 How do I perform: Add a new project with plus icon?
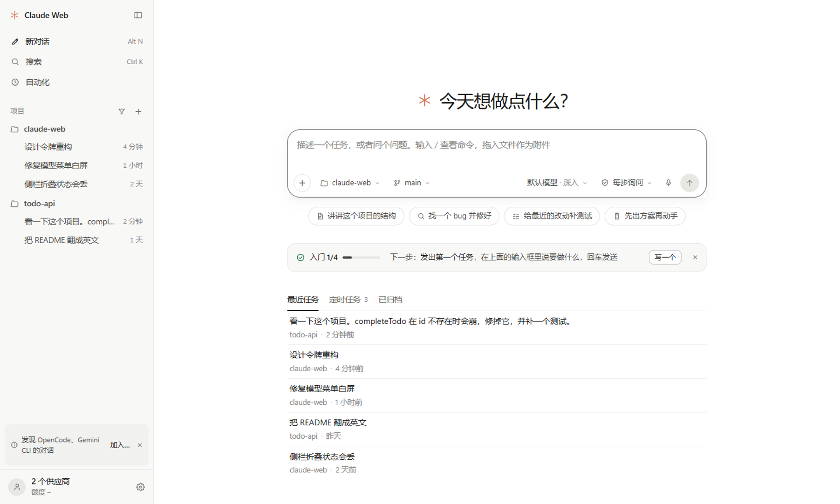point(138,111)
